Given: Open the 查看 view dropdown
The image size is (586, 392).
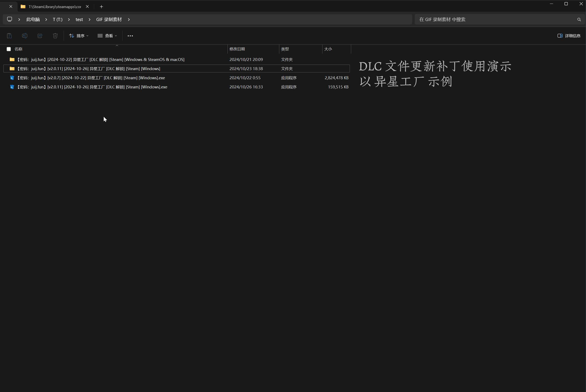Looking at the screenshot, I should click(x=107, y=36).
